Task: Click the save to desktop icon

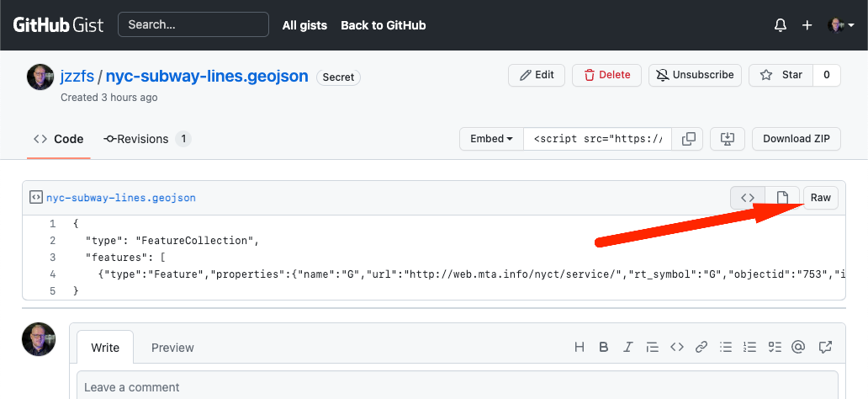Action: 728,139
